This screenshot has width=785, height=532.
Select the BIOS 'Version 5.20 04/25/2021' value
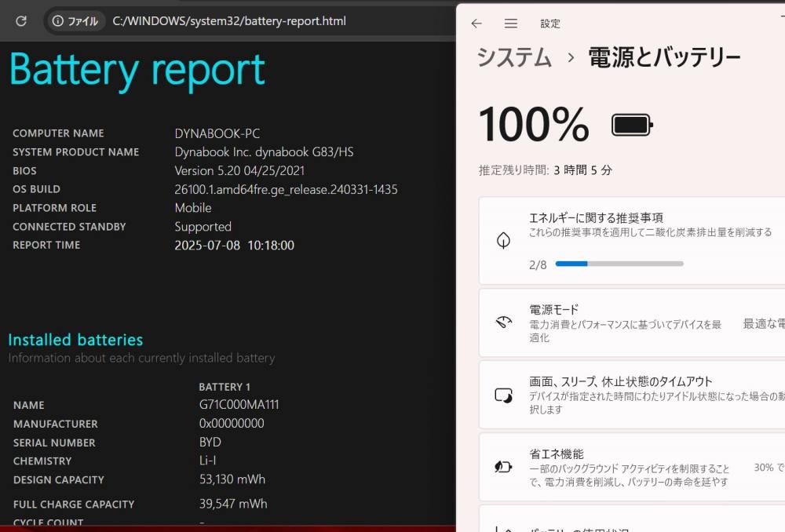point(239,170)
